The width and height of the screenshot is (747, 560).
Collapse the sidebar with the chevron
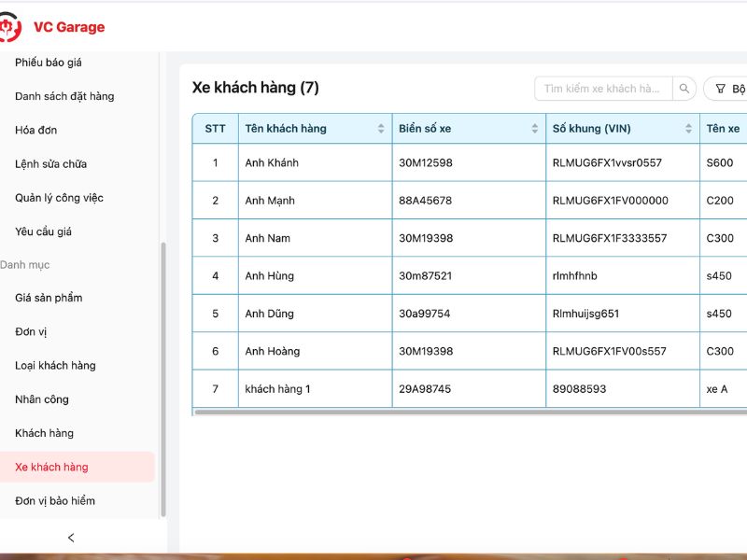pyautogui.click(x=71, y=538)
